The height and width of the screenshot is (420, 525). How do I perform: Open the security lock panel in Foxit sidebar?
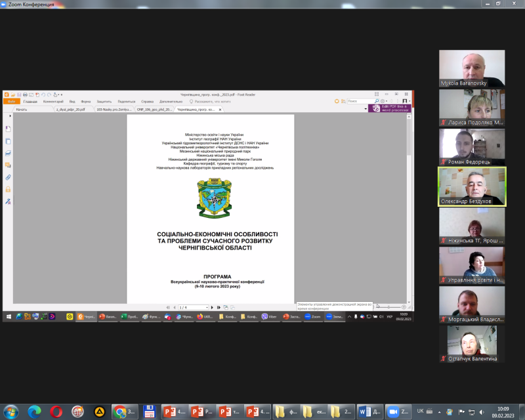8,189
